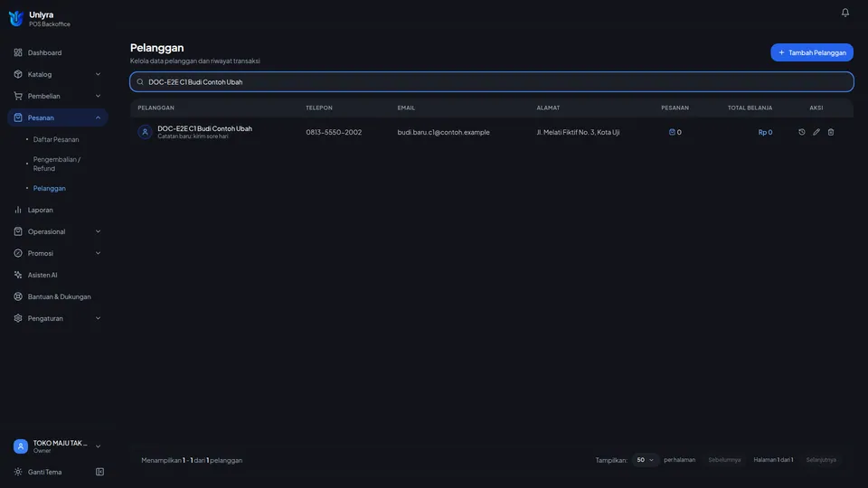Click TELEPON column header
868x488 pixels.
pyautogui.click(x=319, y=108)
